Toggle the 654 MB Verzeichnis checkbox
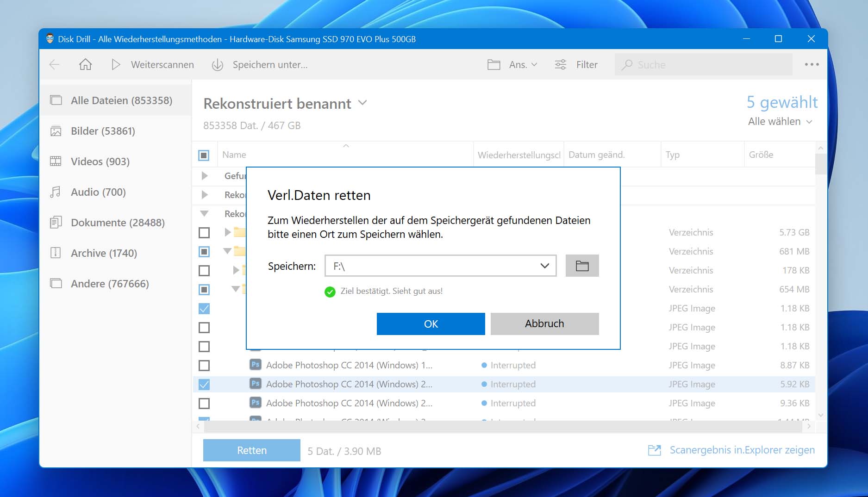 point(204,289)
